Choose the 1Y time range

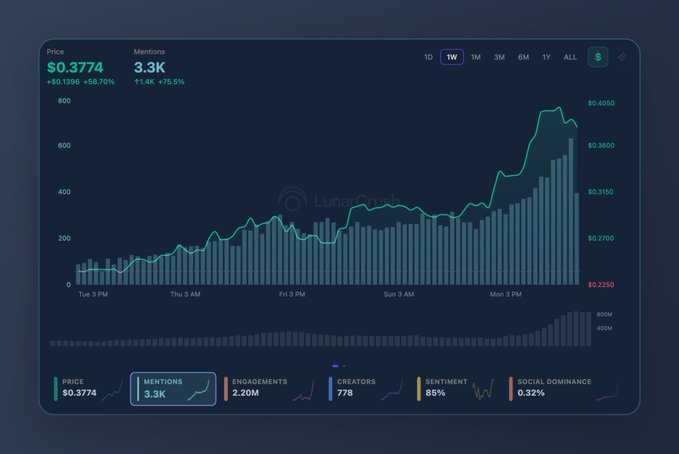tap(546, 57)
